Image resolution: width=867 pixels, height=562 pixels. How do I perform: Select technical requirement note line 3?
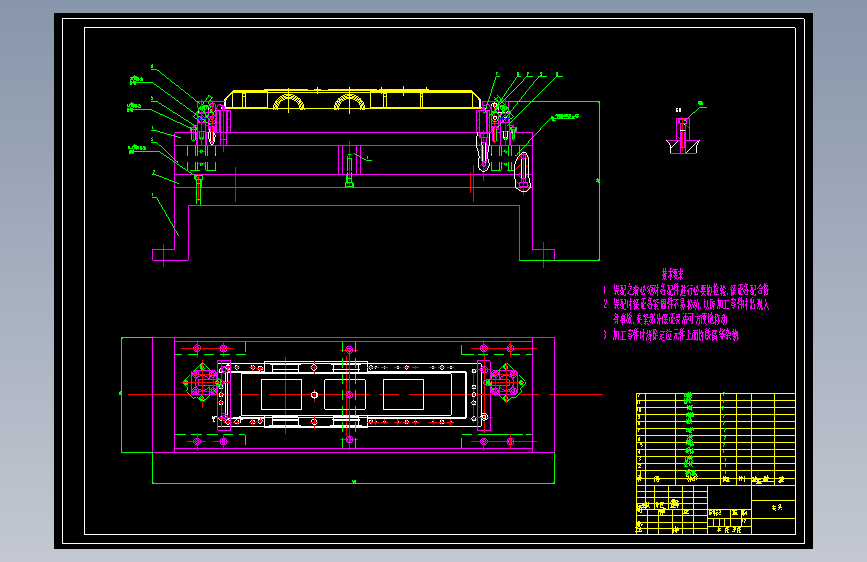tap(671, 335)
